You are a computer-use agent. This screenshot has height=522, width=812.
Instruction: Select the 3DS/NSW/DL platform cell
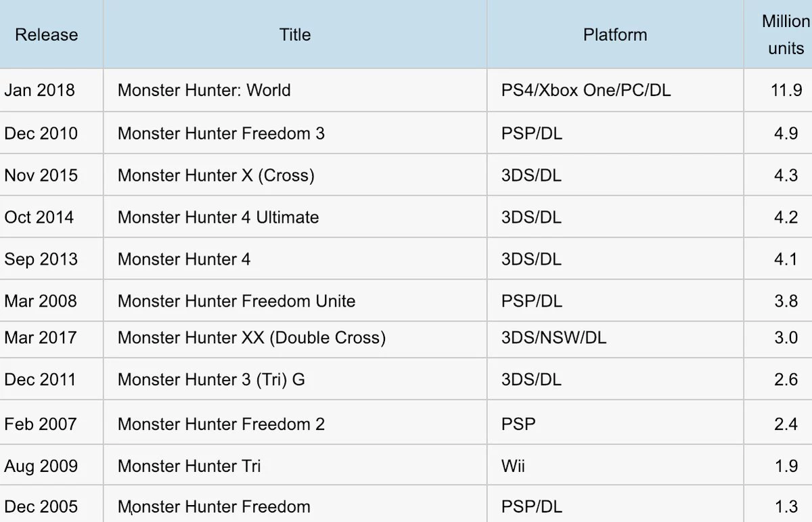click(615, 337)
